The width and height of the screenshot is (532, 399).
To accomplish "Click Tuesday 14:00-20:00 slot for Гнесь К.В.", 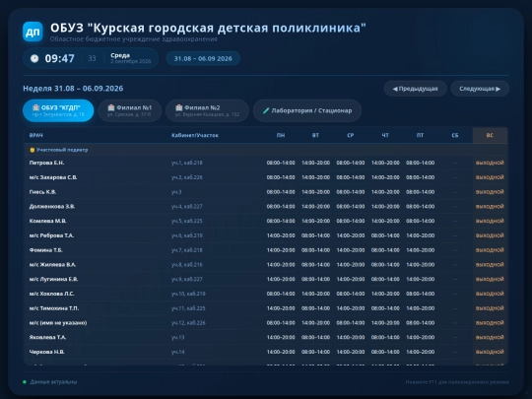I will coord(315,192).
